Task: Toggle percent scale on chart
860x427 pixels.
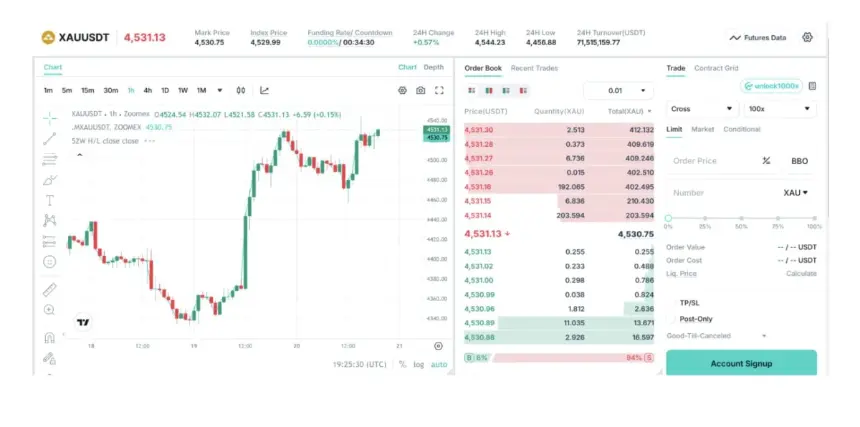Action: [x=403, y=364]
